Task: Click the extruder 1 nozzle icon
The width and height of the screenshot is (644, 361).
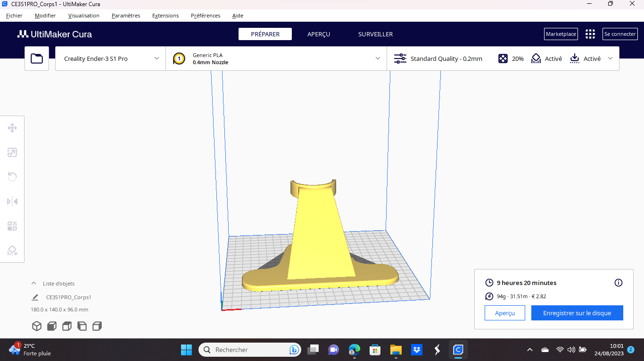Action: 179,59
